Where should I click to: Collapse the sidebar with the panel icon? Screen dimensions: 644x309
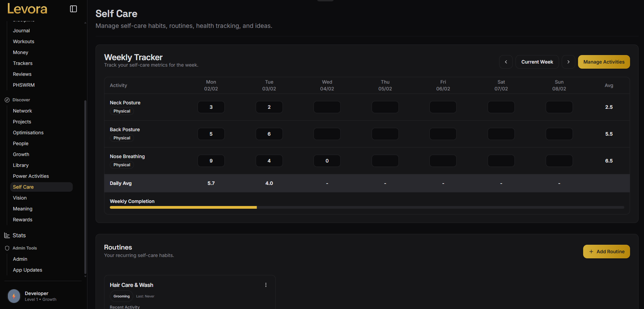click(x=73, y=9)
